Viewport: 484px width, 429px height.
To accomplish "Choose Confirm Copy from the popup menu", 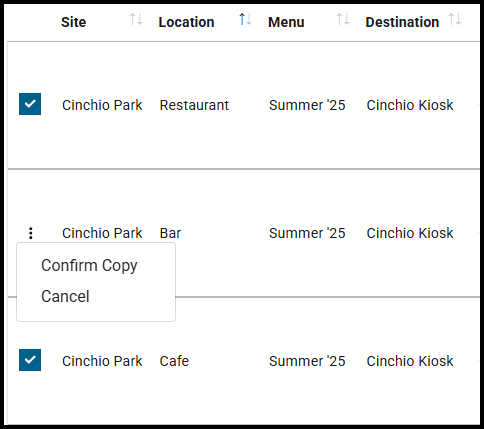I will coord(89,266).
